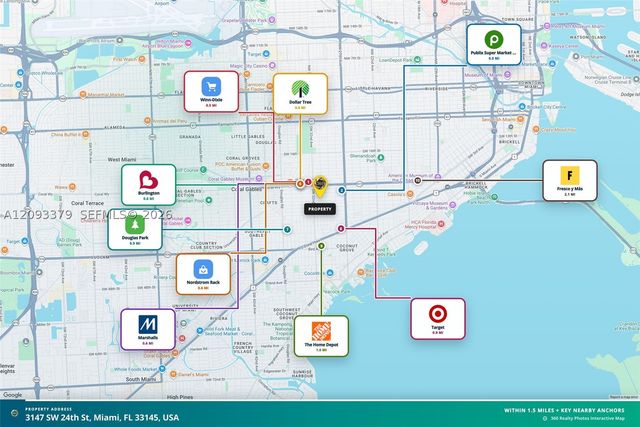Click Vizcaya Museum & Gardens pin
Screen dimensions: 640x427
coord(452,205)
